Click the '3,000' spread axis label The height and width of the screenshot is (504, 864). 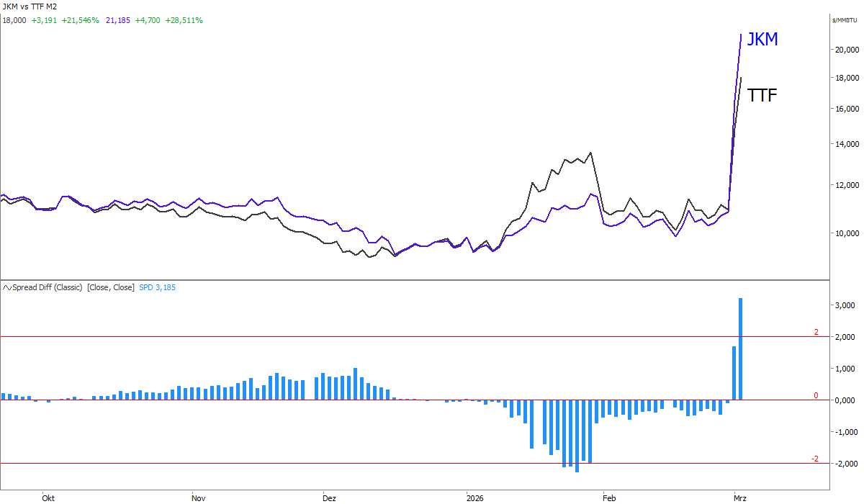coord(845,305)
